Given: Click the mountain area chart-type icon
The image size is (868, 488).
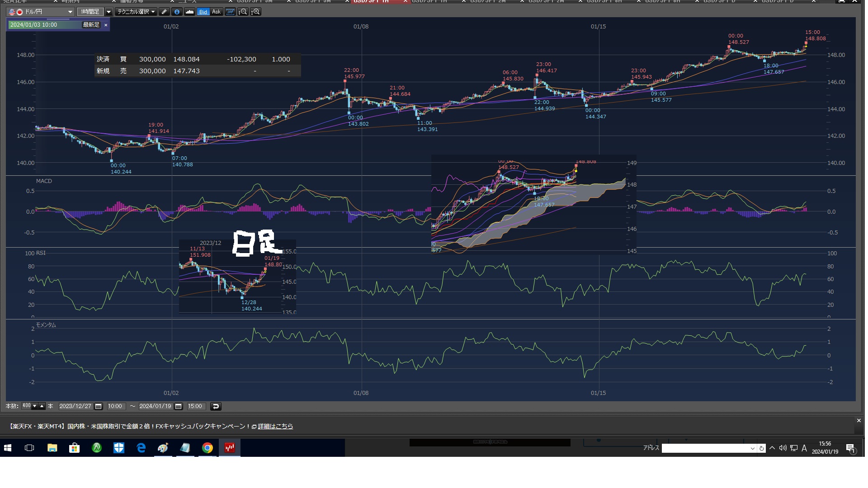Looking at the screenshot, I should [x=189, y=12].
